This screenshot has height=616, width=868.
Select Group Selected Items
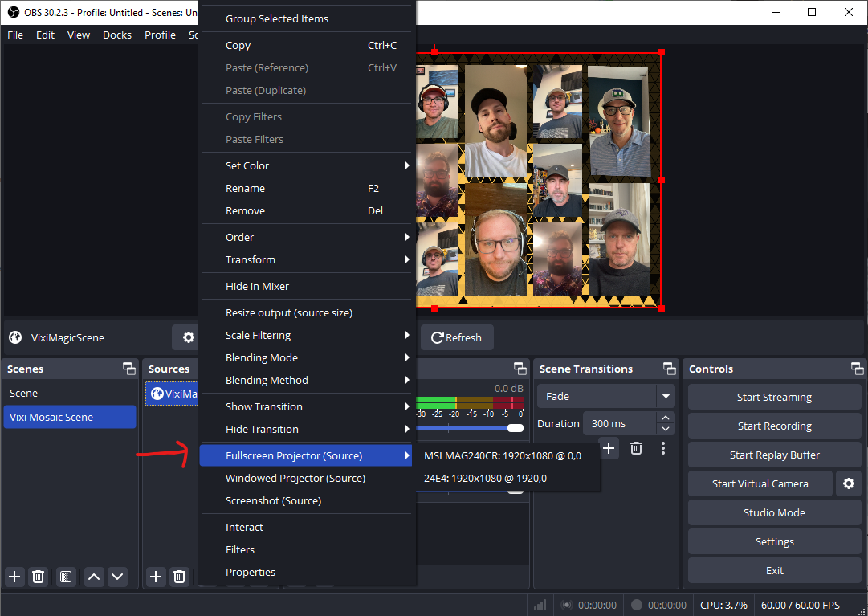(x=307, y=18)
